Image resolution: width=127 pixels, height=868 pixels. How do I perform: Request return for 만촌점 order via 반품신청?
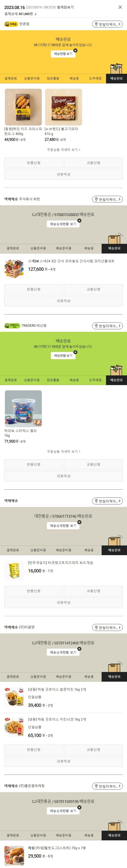[x=34, y=163]
